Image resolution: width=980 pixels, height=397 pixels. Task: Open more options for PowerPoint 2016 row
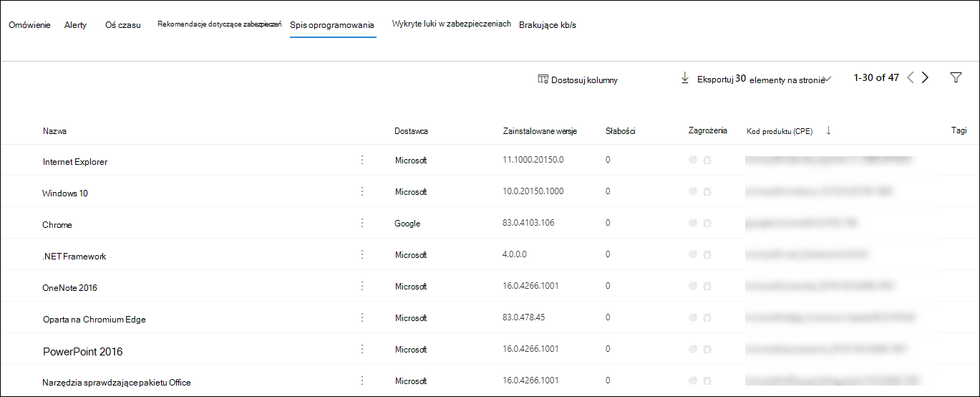pyautogui.click(x=362, y=349)
